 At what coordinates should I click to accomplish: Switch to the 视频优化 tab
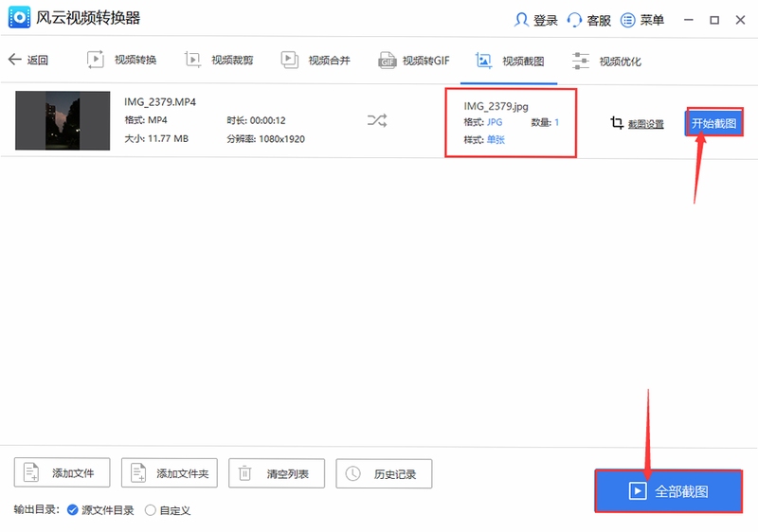tap(606, 62)
